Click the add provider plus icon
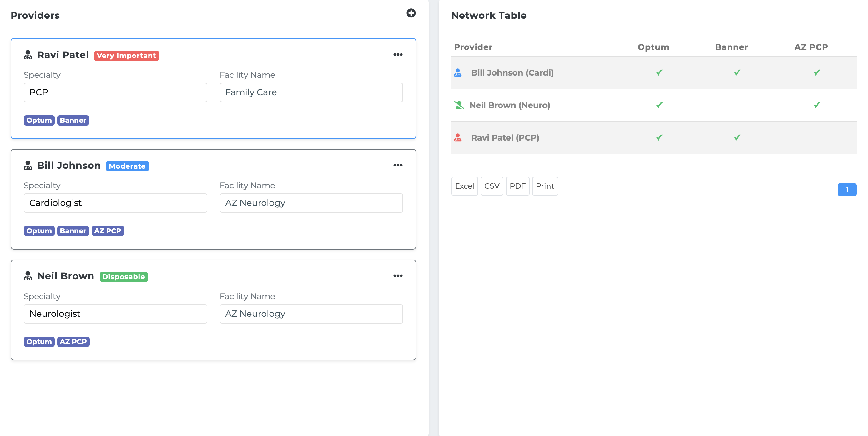The width and height of the screenshot is (868, 436). tap(411, 13)
